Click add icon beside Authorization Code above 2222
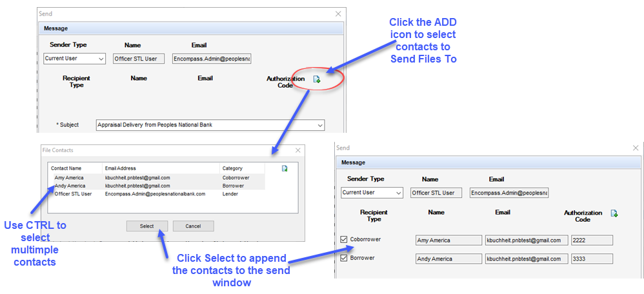The height and width of the screenshot is (294, 644). (614, 213)
